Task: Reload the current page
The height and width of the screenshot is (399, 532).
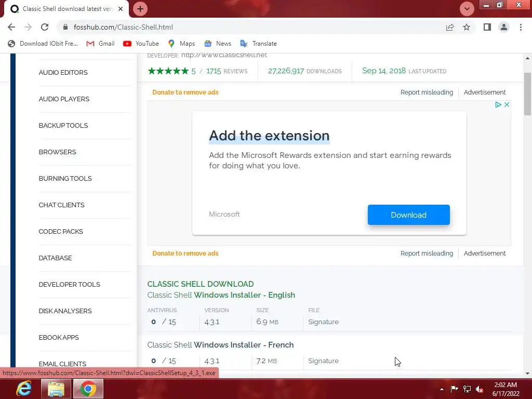Action: click(45, 27)
